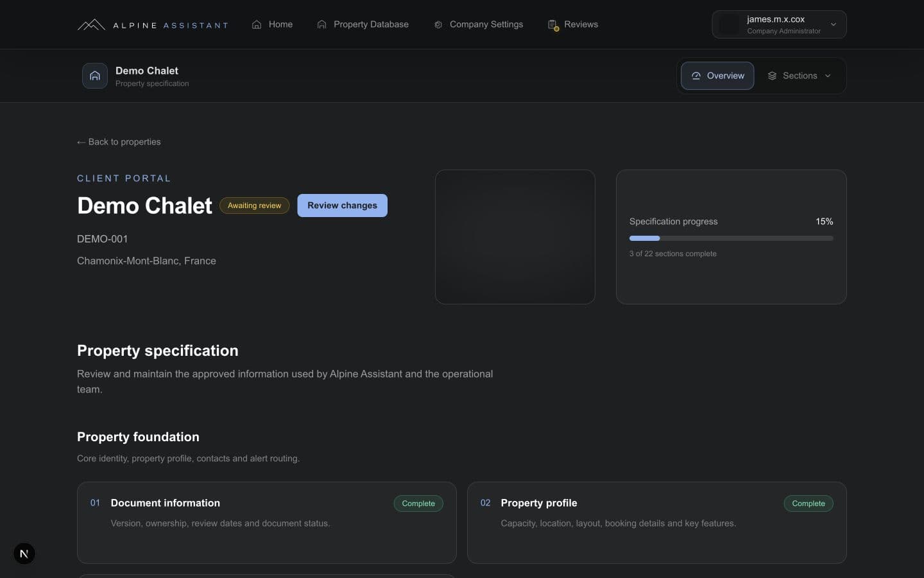The height and width of the screenshot is (578, 924).
Task: Click the Review and maintain the approved information text
Action: [x=285, y=381]
